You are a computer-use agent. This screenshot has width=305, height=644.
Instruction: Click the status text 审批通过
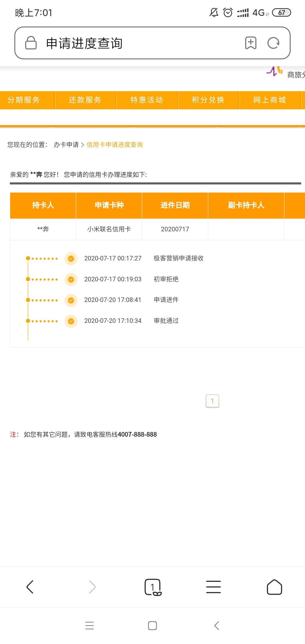pos(166,321)
